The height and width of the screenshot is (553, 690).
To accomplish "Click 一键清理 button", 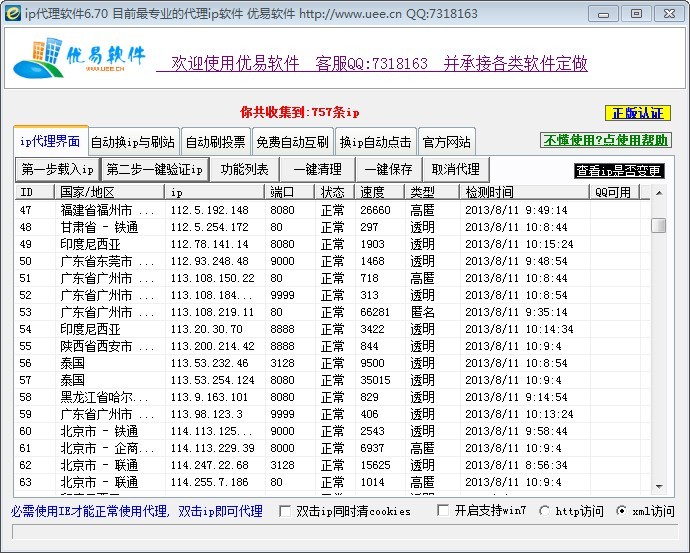I will [317, 169].
